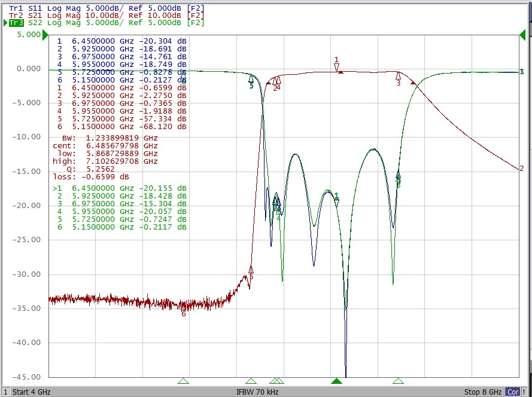Select marker 5 near the passband edge
The image size is (532, 397).
(x=251, y=79)
